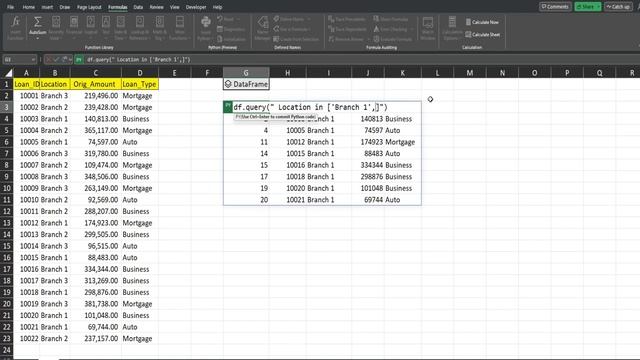Click Calculate Sheet
This screenshot has width=640, height=360.
coord(483,35)
